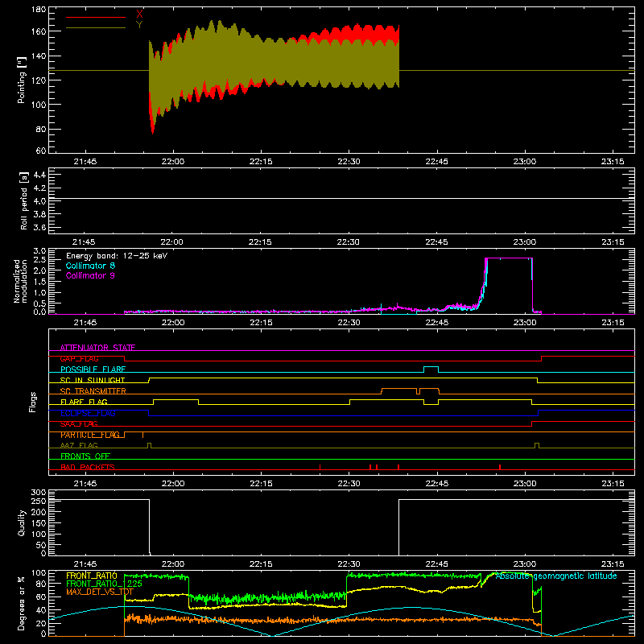The width and height of the screenshot is (644, 644).
Task: Click the 'Energy band: 12-25 keV' label
Action: [117, 256]
